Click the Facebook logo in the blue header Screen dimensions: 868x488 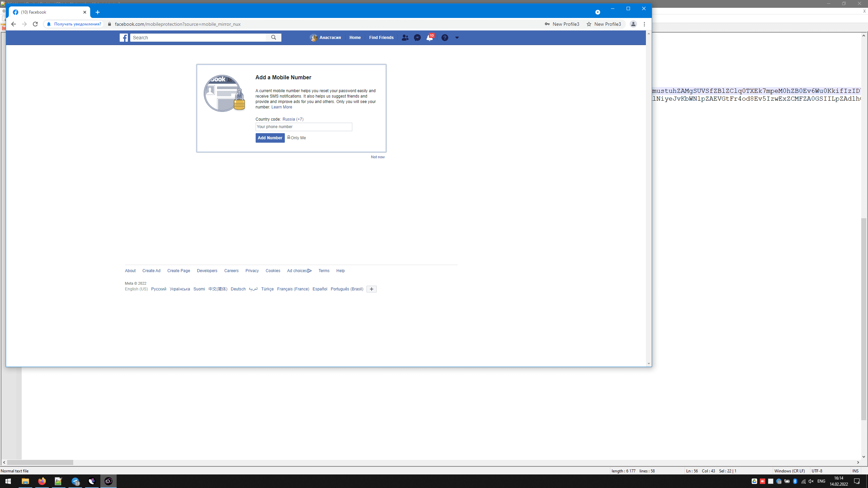pyautogui.click(x=124, y=38)
